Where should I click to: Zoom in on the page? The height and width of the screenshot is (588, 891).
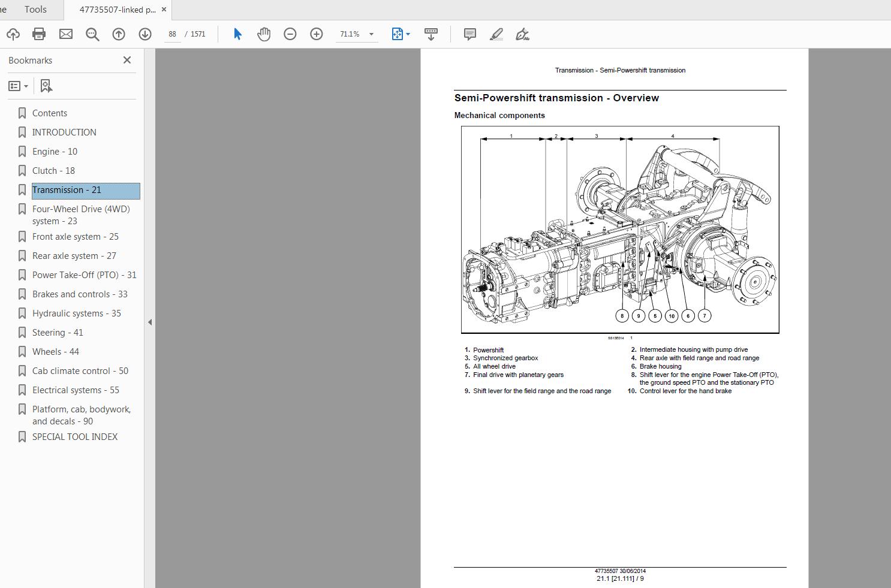(x=316, y=34)
